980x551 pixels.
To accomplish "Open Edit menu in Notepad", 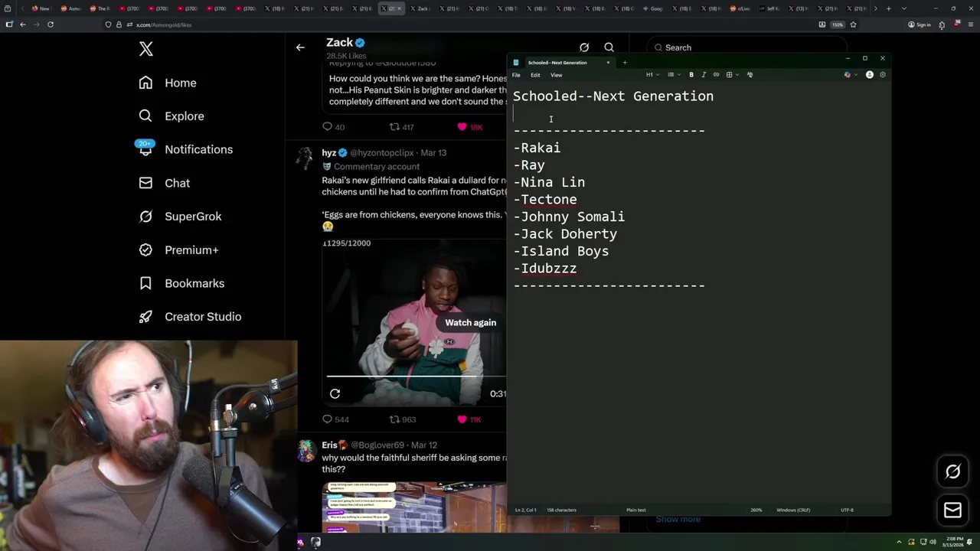I will 535,75.
